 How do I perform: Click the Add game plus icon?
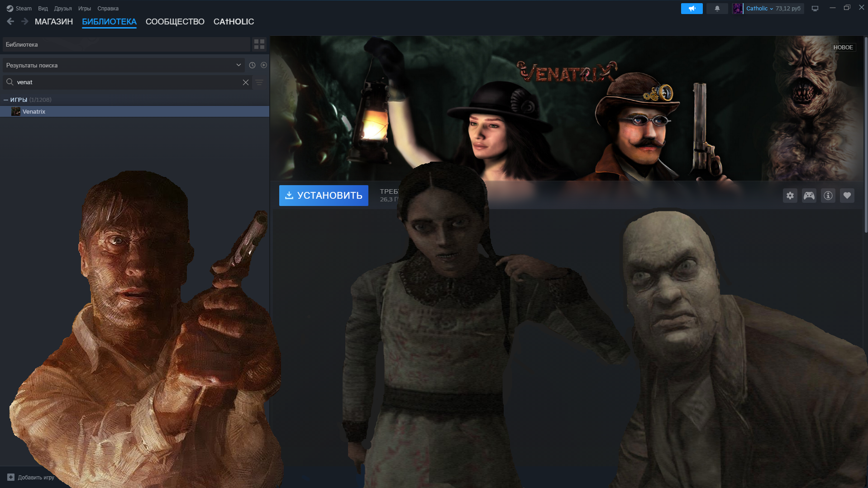11,477
